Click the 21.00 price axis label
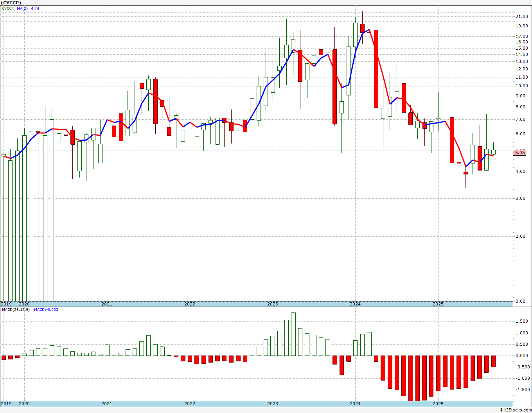532x413 pixels. click(x=521, y=16)
